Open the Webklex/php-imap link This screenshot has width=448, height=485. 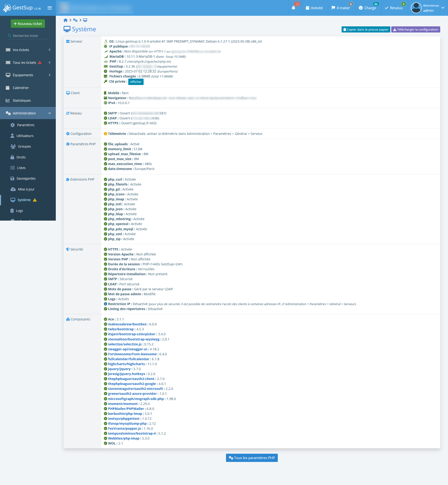[124, 438]
